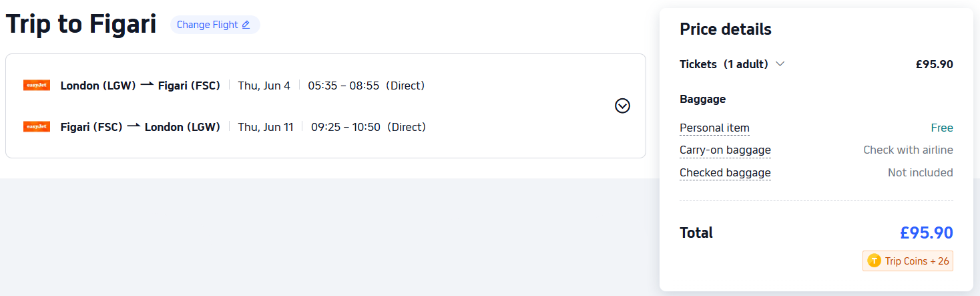980x296 pixels.
Task: Click the return time 09:25 – 10:50
Action: 345,127
